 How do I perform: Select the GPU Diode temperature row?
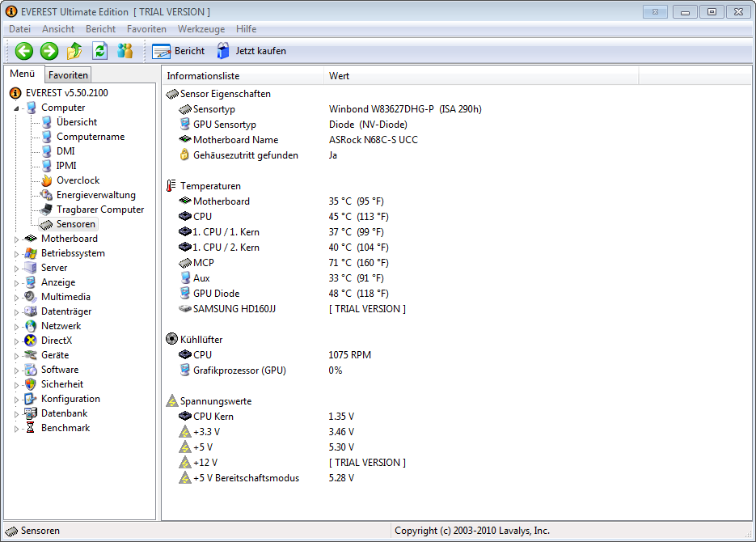point(283,293)
